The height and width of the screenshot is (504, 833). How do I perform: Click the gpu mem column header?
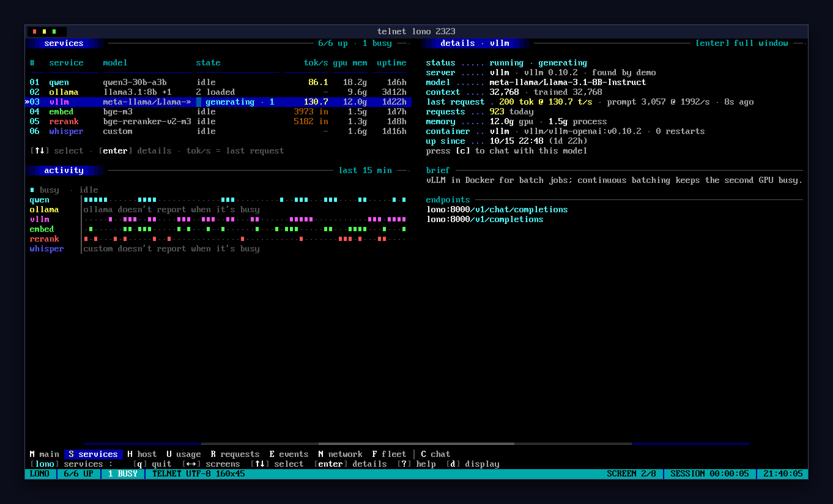[350, 63]
